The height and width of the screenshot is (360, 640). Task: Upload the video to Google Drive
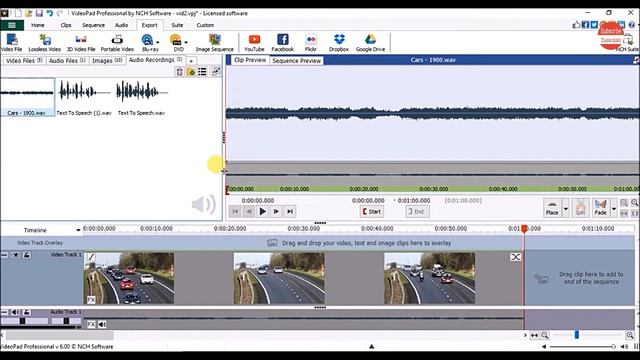(x=370, y=43)
